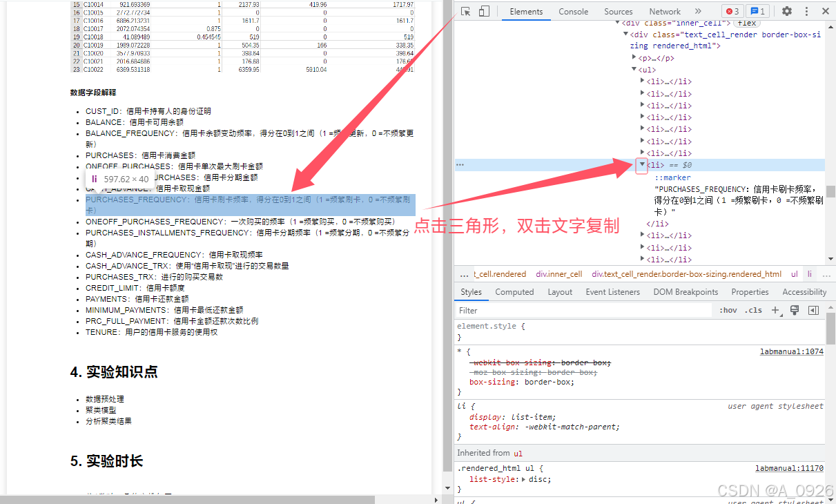This screenshot has height=504, width=836.
Task: Click the display: list-item declaration
Action: click(512, 417)
